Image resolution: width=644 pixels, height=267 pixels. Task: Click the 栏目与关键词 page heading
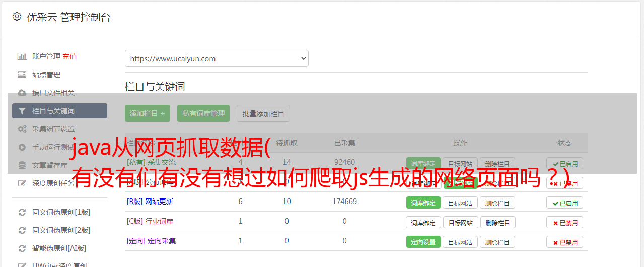(x=155, y=87)
